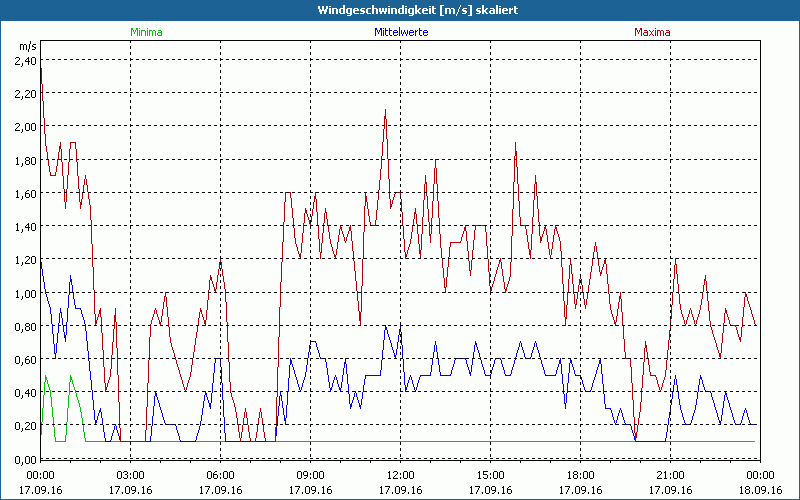Click the Minima legend label

(x=146, y=32)
